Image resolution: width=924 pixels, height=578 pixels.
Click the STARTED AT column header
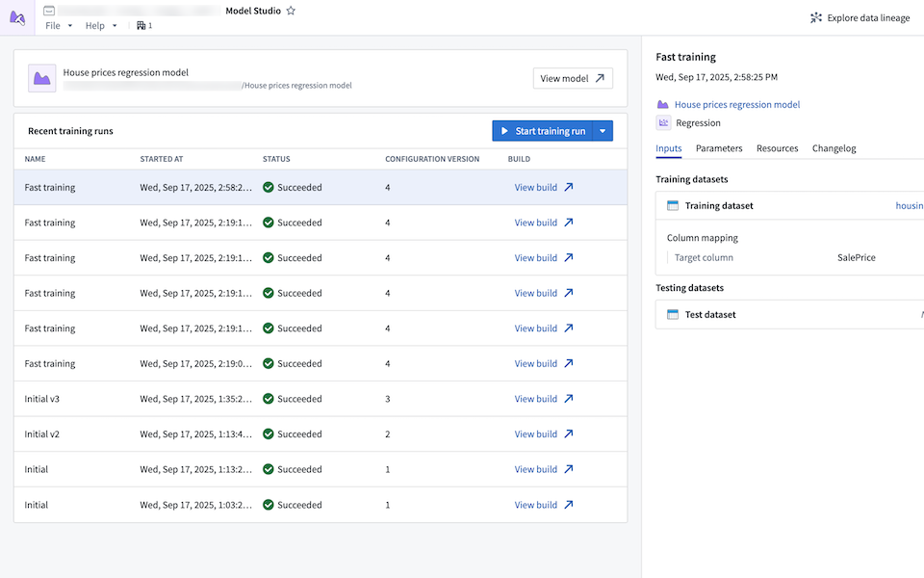pyautogui.click(x=162, y=159)
